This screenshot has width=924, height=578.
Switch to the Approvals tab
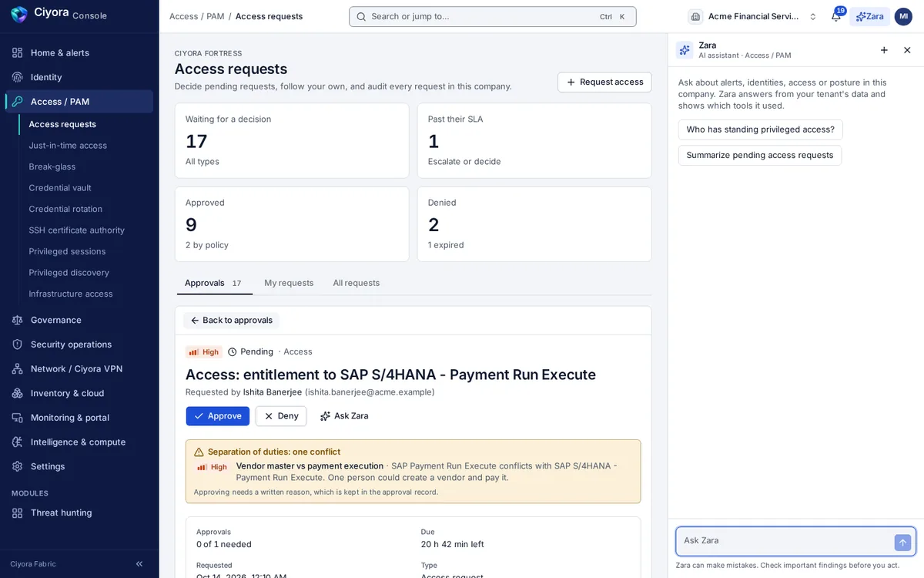[214, 283]
